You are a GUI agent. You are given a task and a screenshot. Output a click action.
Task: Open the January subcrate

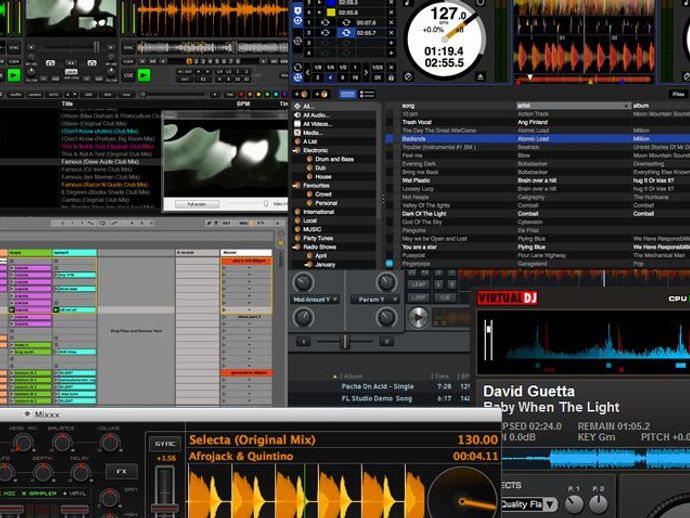pyautogui.click(x=325, y=265)
